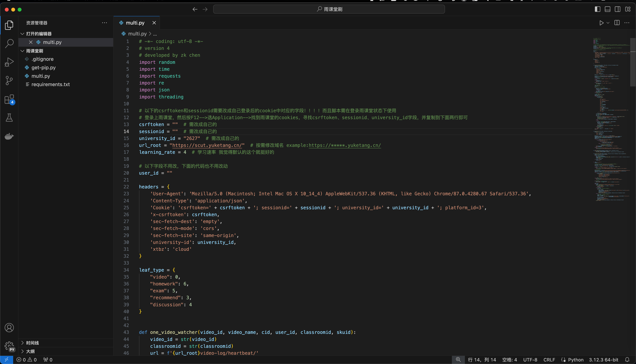Screen dimensions: 636x364
Task: Toggle the bottom panel layout button
Action: (x=607, y=9)
